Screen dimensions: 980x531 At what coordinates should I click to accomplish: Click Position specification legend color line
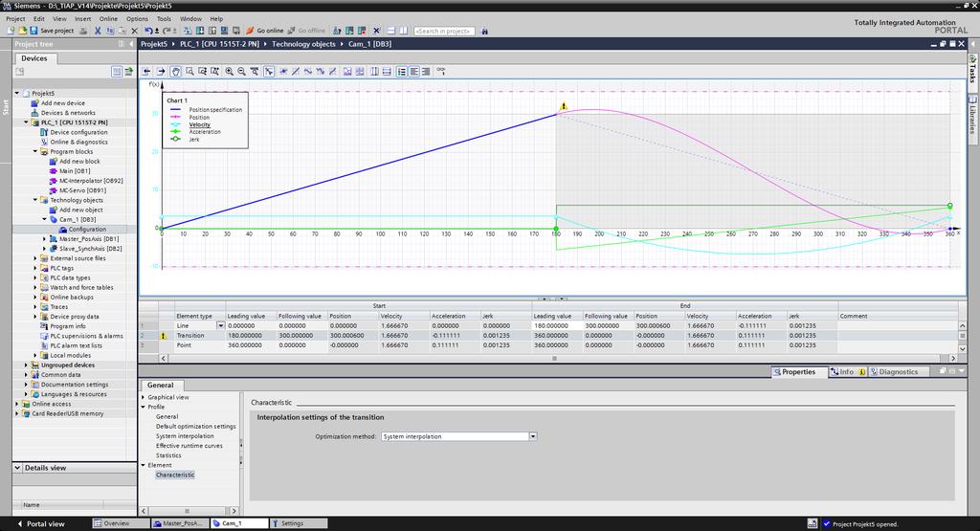tap(176, 109)
